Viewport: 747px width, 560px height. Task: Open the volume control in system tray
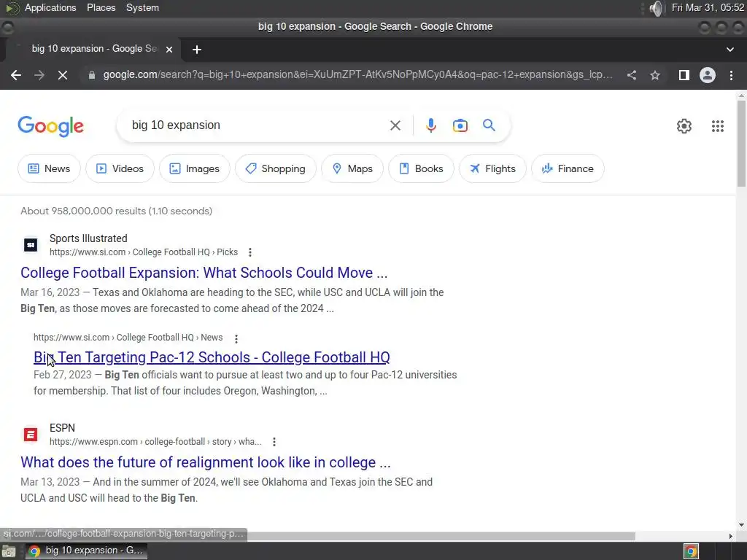(x=656, y=8)
